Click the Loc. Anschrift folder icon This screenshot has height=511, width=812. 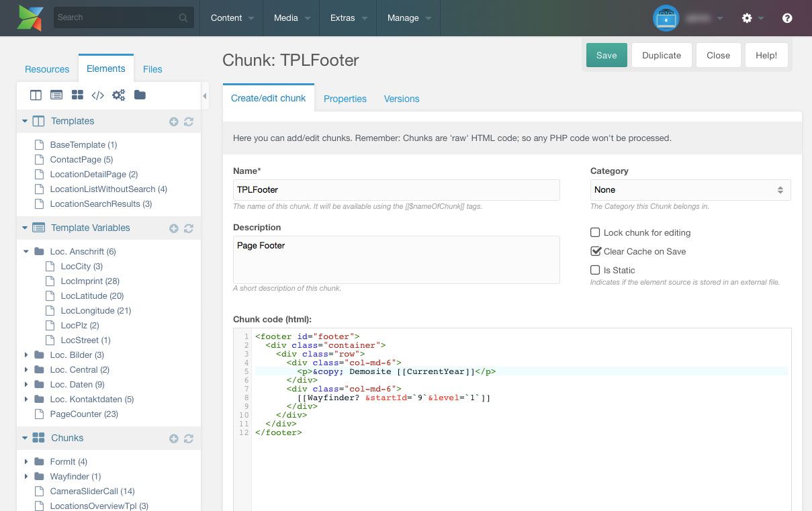click(39, 252)
